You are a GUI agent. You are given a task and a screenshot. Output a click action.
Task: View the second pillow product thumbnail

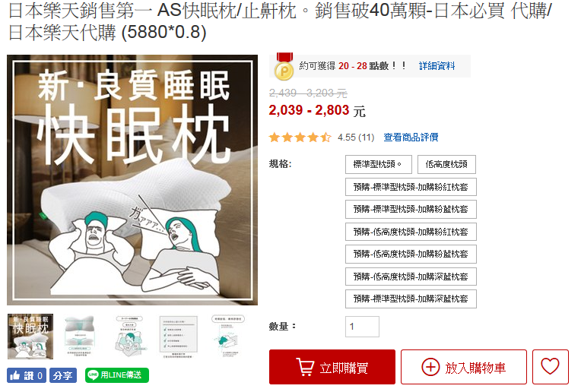point(80,337)
